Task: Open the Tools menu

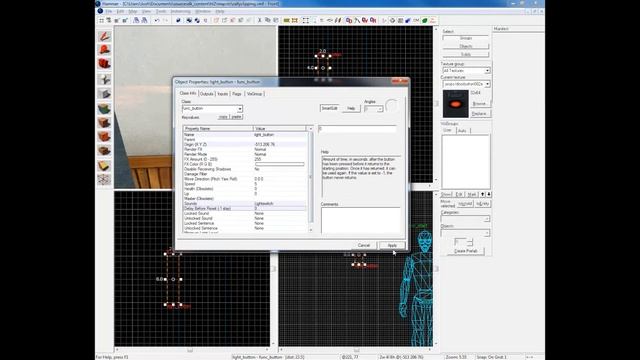Action: [x=161, y=11]
